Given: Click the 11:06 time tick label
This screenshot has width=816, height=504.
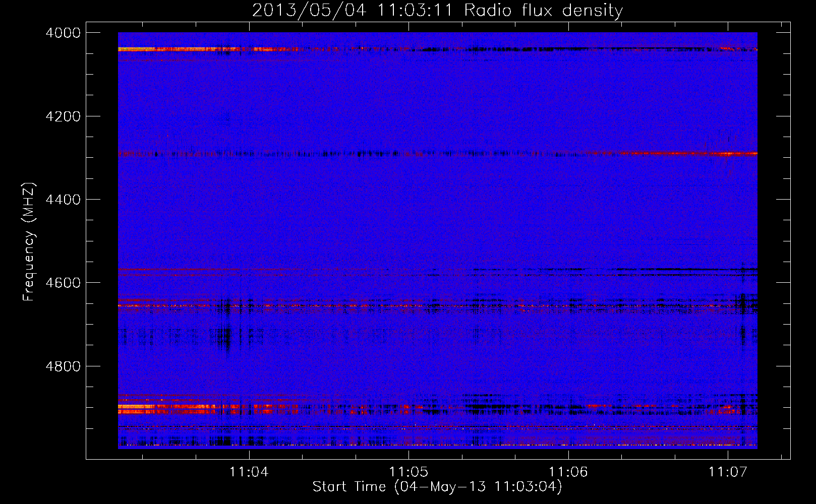Looking at the screenshot, I should [x=568, y=472].
